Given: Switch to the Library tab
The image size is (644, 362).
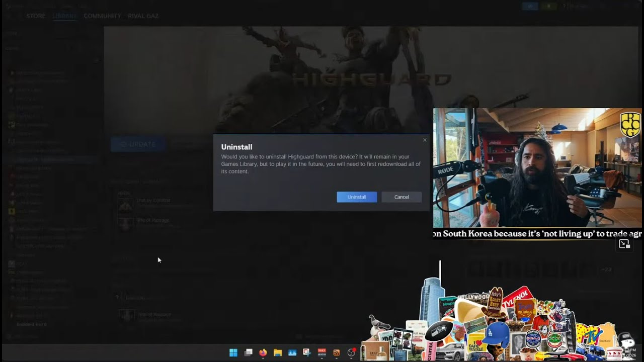Looking at the screenshot, I should click(x=64, y=16).
